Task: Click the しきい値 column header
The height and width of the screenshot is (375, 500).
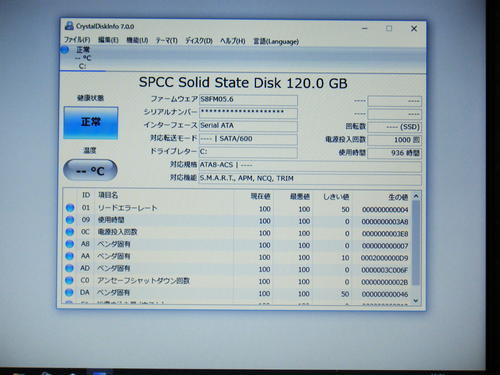Action: pos(336,197)
